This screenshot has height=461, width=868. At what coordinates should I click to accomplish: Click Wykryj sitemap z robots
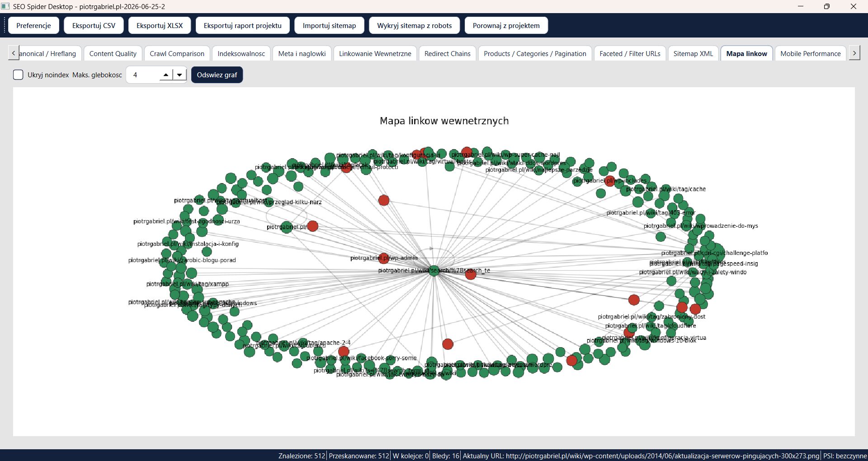tap(414, 25)
